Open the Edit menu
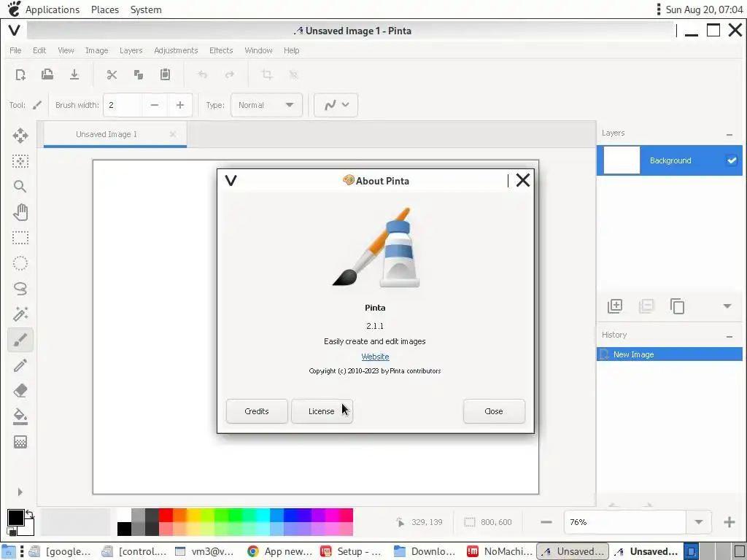This screenshot has height=560, width=747. pos(39,50)
